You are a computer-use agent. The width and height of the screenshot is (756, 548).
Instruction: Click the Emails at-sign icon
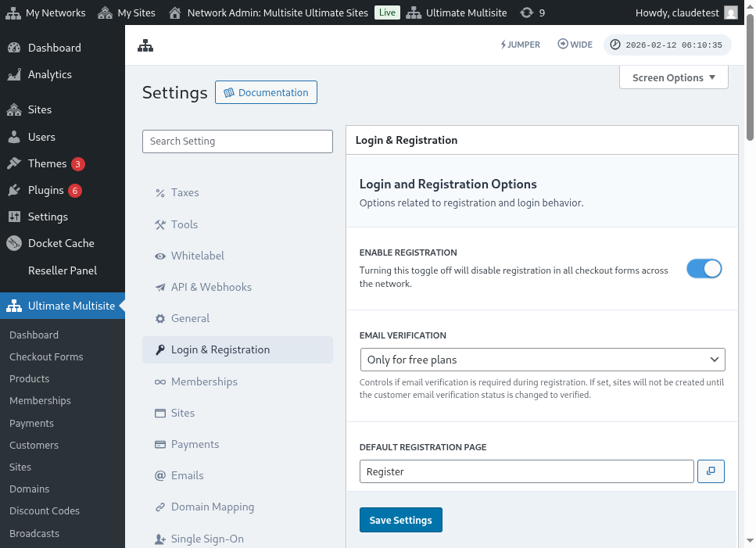point(160,476)
